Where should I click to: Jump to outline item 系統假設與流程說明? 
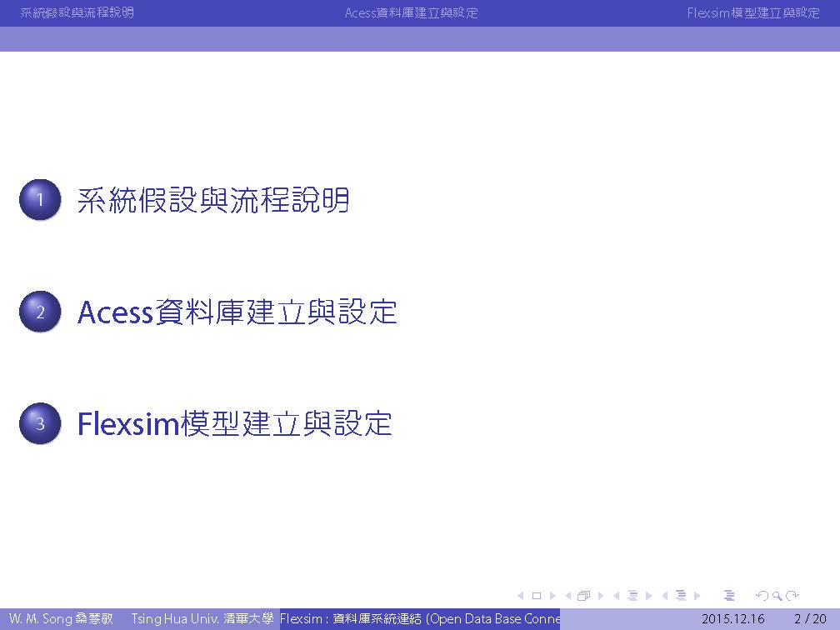pyautogui.click(x=212, y=201)
